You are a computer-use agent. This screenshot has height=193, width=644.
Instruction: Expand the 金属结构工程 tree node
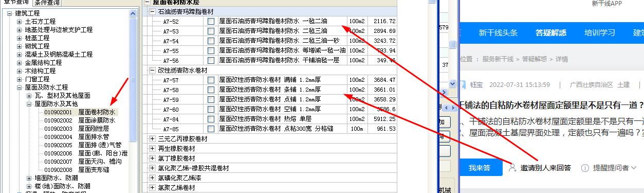coord(19,63)
